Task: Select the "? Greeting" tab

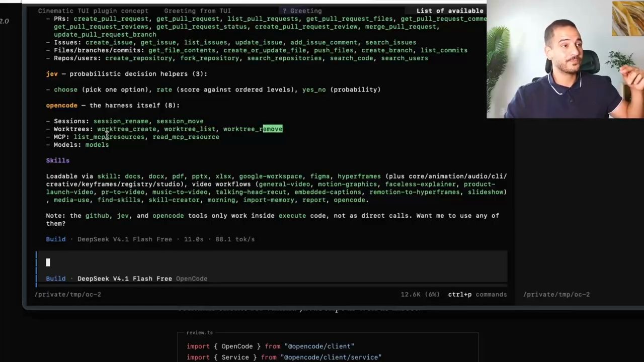Action: pyautogui.click(x=302, y=11)
